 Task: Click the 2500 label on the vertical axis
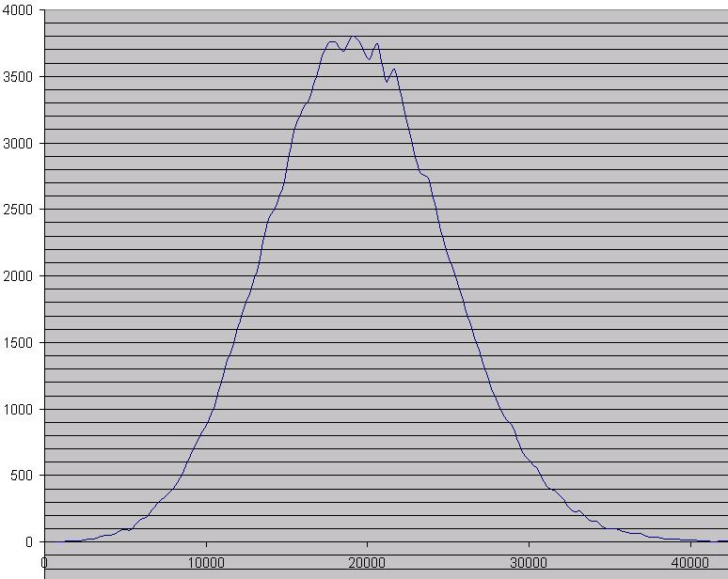tap(18, 210)
